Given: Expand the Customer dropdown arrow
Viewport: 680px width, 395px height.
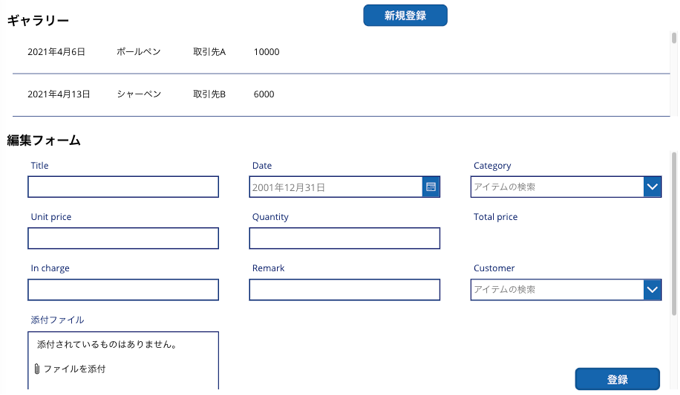Looking at the screenshot, I should pyautogui.click(x=652, y=290).
